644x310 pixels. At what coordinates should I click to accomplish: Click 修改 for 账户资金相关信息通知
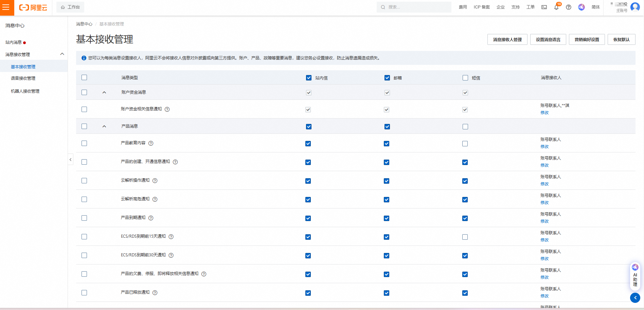coord(544,113)
